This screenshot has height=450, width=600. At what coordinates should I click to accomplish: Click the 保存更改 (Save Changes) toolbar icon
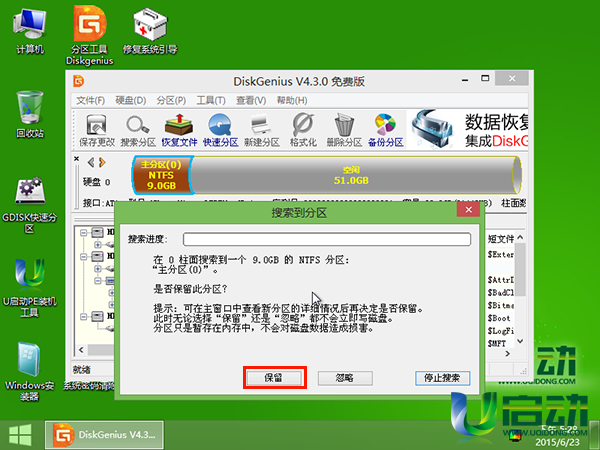coord(97,130)
